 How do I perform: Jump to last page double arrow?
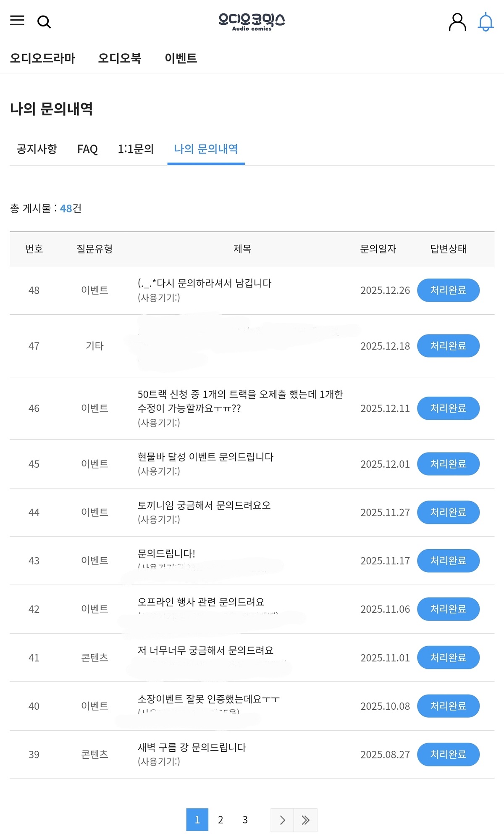305,820
